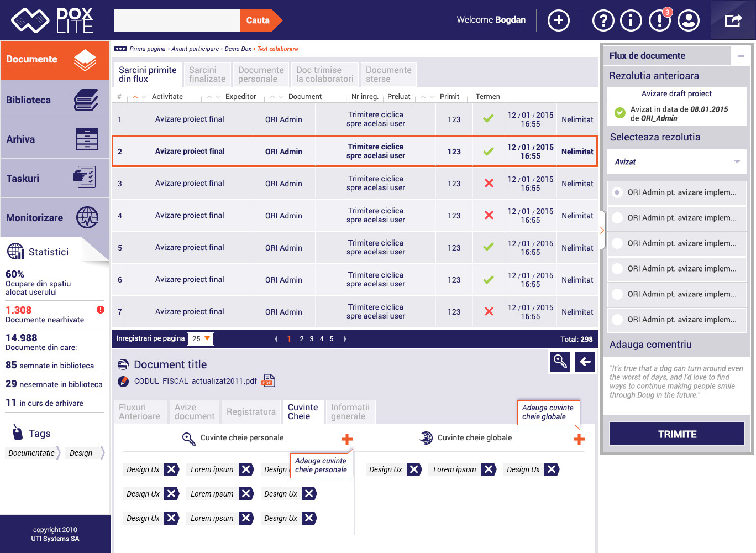Open Monitorizare in the sidebar
The height and width of the screenshot is (553, 756).
tap(55, 218)
